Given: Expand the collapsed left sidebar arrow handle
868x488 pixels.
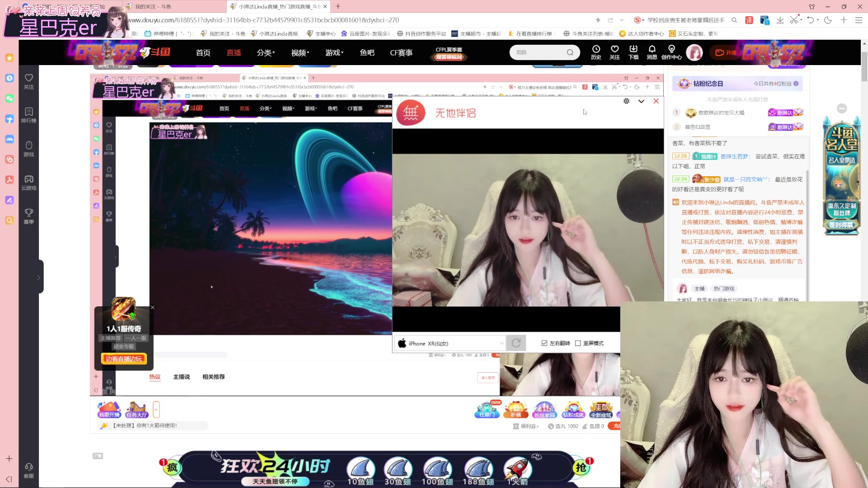Looking at the screenshot, I should coord(39,277).
